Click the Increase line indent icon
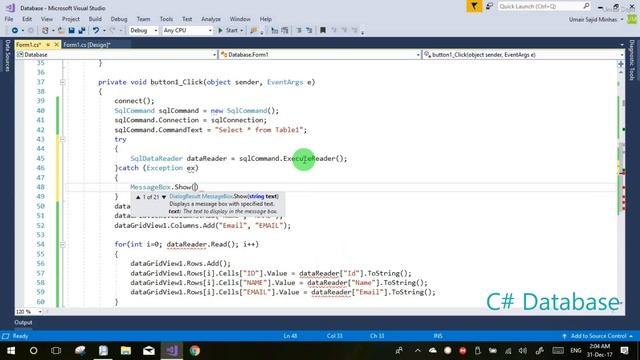This screenshot has height=360, width=640. point(309,30)
